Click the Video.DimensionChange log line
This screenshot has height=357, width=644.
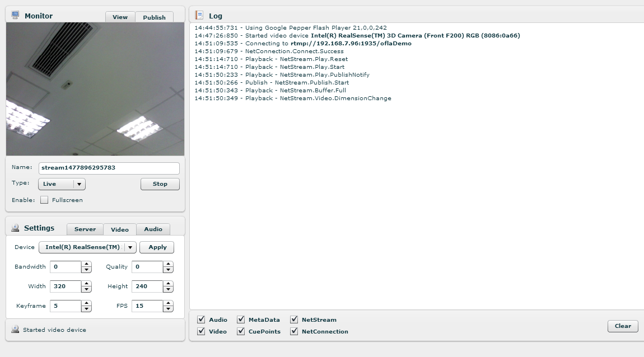point(293,98)
